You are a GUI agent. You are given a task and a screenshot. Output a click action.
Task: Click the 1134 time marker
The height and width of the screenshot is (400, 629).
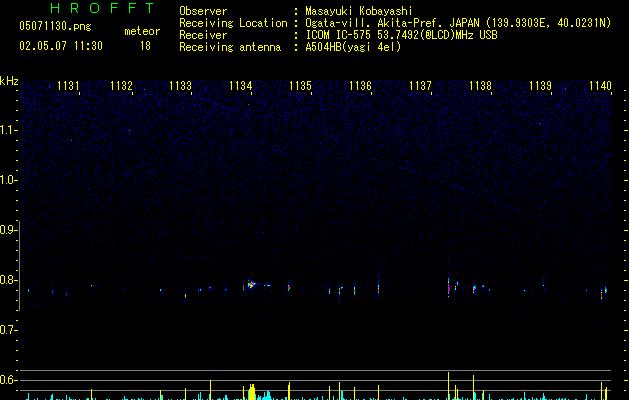point(241,86)
